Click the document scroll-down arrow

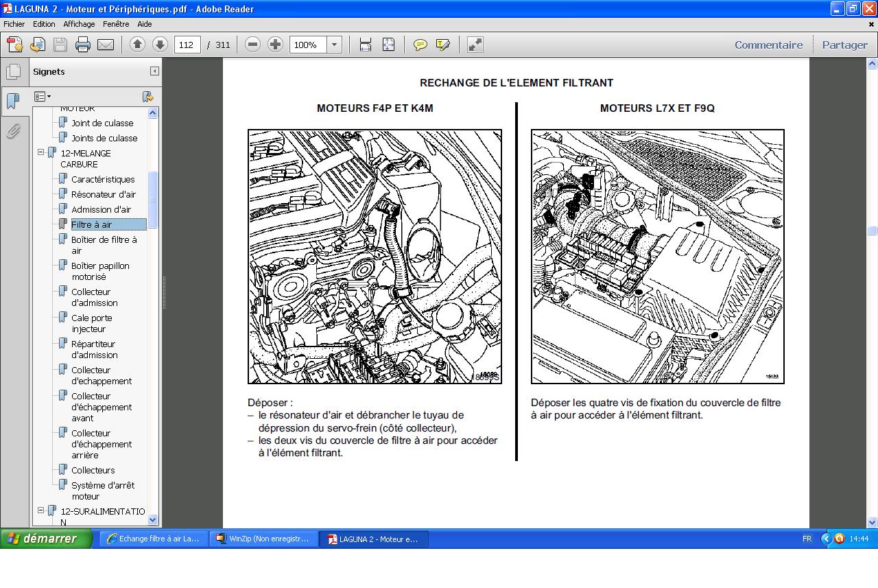(873, 522)
